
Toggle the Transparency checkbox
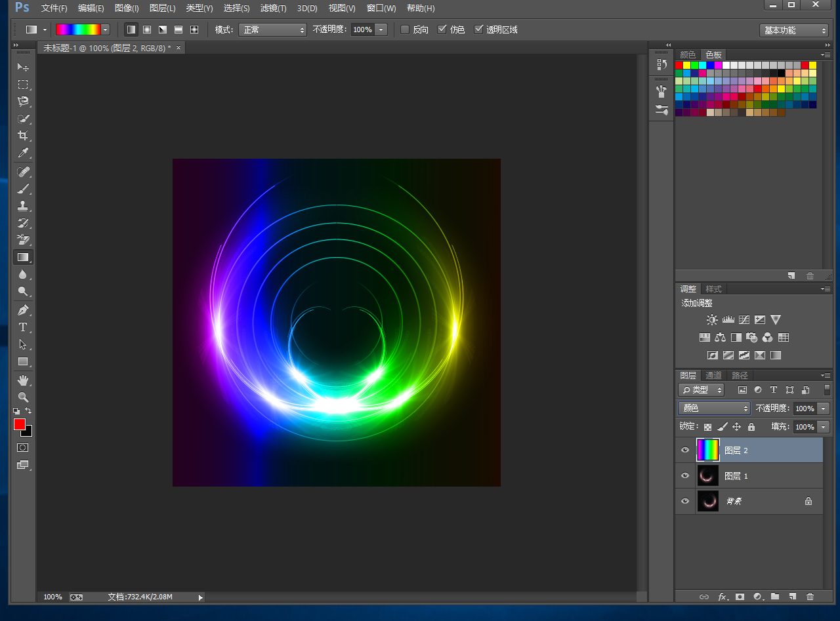coord(478,30)
